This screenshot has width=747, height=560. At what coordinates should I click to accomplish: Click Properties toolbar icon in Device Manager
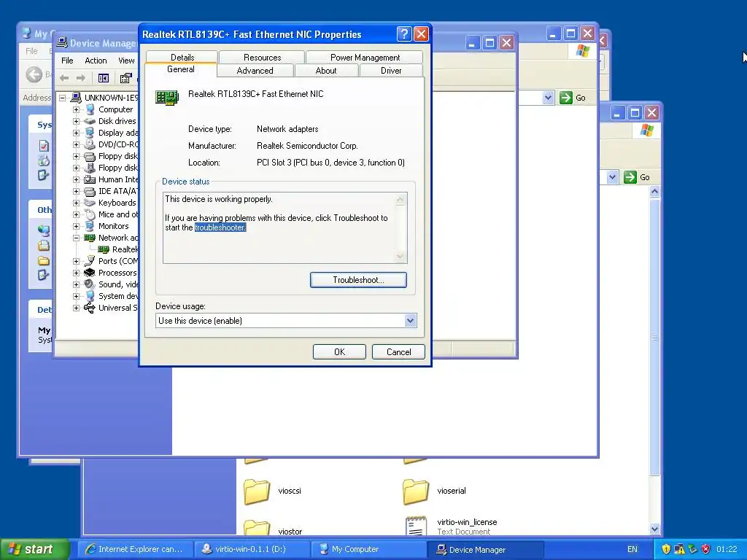click(x=125, y=78)
